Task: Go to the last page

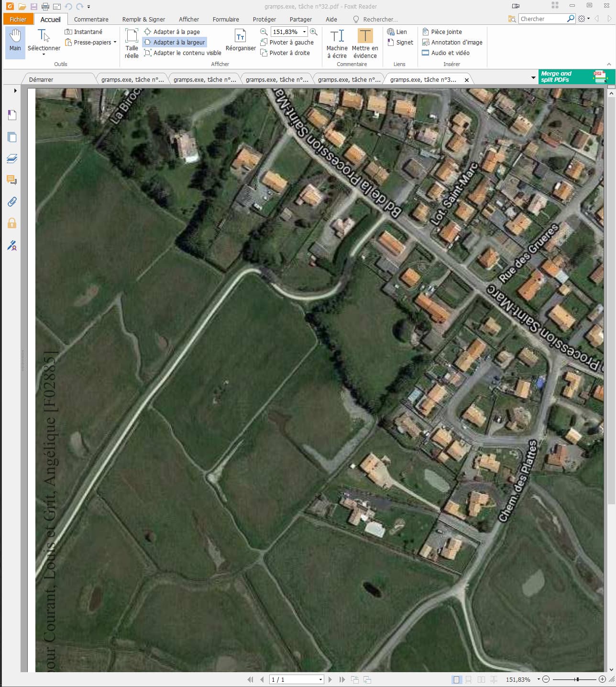Action: (x=342, y=679)
